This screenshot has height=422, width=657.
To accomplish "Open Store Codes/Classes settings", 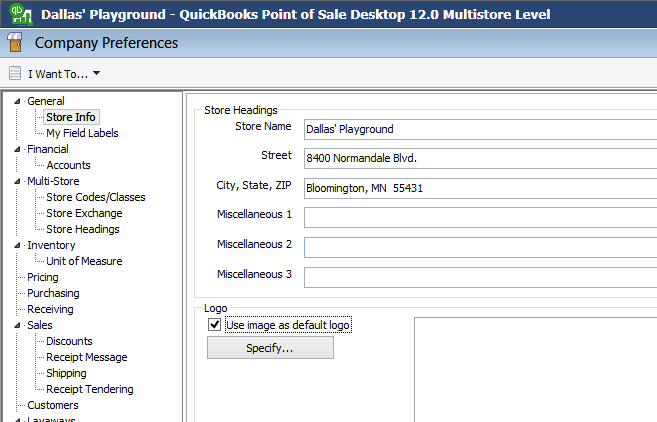I will pyautogui.click(x=96, y=197).
